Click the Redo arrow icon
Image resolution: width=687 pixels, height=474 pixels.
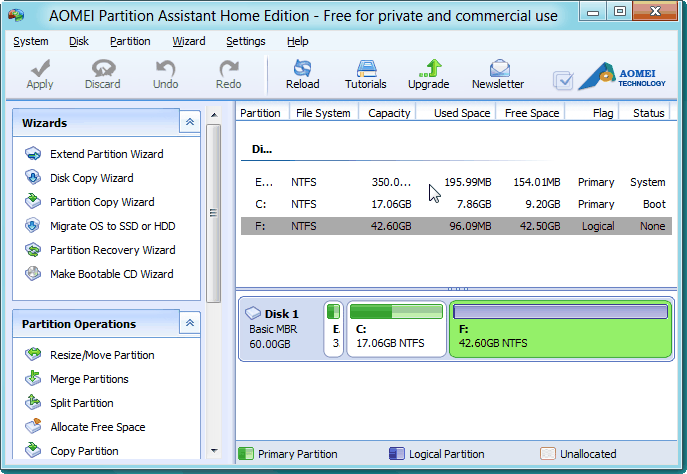(x=229, y=68)
